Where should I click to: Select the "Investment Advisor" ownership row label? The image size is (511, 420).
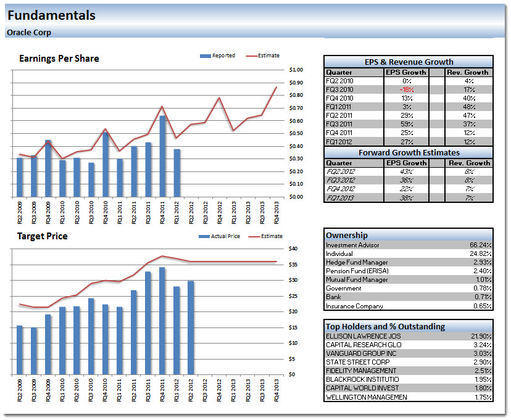pyautogui.click(x=352, y=245)
